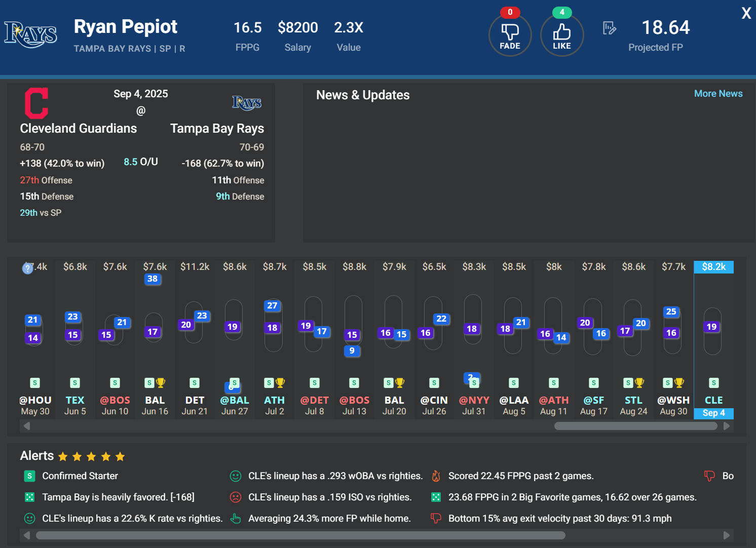The image size is (756, 548).
Task: Click the Rays logo in matchup panel
Action: click(247, 103)
